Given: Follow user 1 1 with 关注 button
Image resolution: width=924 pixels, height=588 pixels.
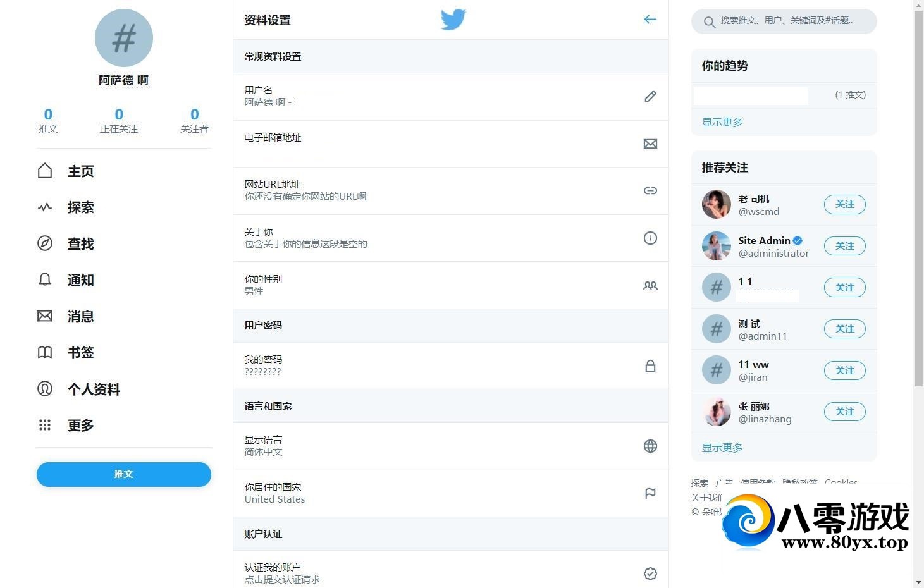Looking at the screenshot, I should (x=845, y=288).
